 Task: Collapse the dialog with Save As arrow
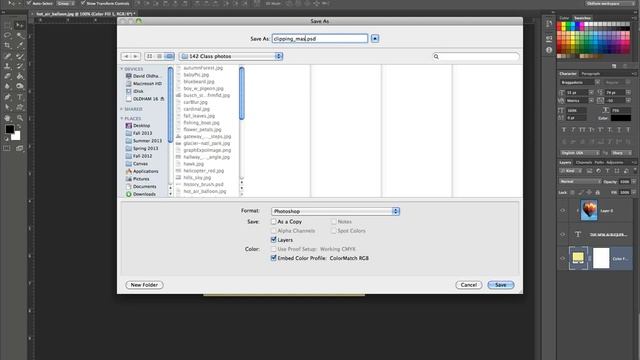375,39
